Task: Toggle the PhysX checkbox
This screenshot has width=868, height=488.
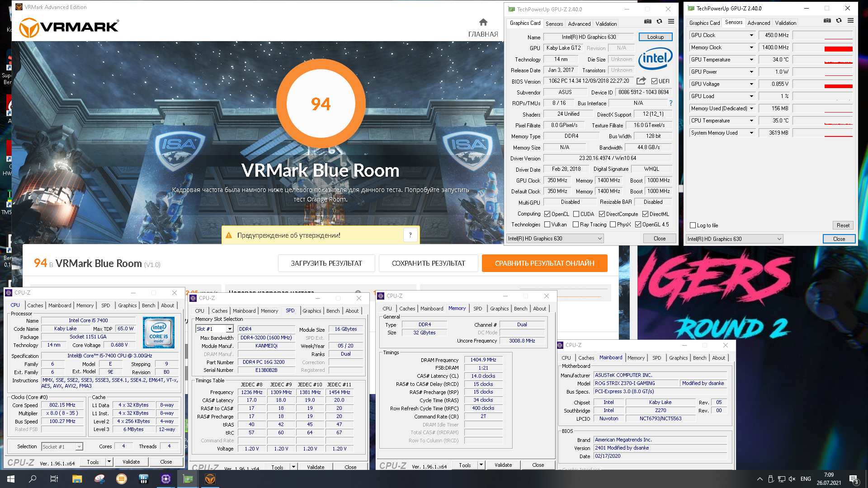Action: [613, 225]
